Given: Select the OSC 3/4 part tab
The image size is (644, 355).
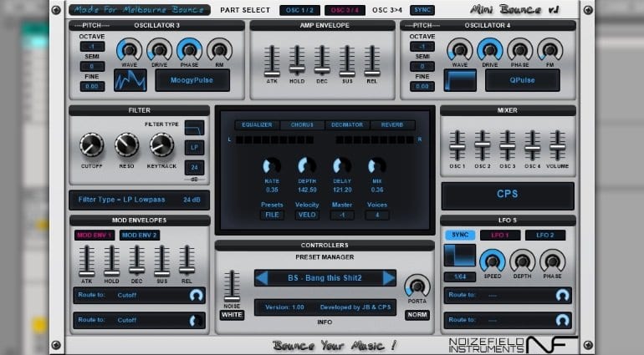Looking at the screenshot, I should pyautogui.click(x=345, y=10).
